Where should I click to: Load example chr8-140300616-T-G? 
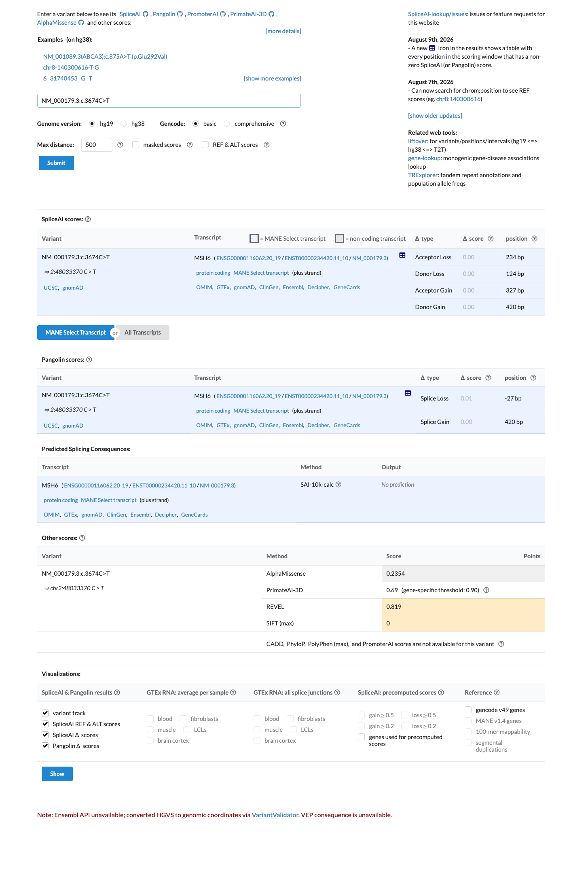tap(71, 68)
